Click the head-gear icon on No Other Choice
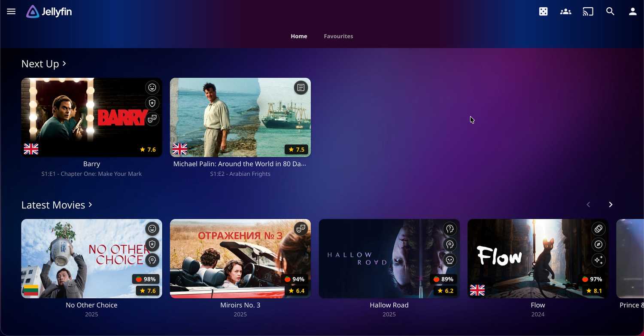Image resolution: width=644 pixels, height=336 pixels. 152,260
